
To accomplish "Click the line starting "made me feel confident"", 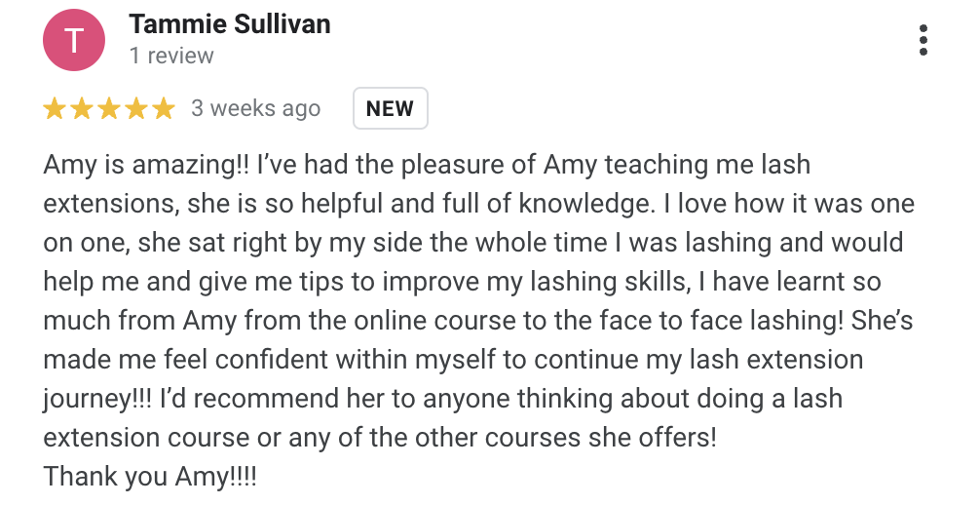I will [453, 360].
